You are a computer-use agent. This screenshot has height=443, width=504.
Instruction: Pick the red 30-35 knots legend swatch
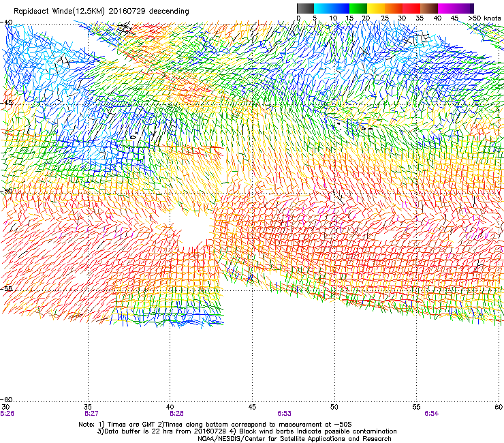click(411, 8)
